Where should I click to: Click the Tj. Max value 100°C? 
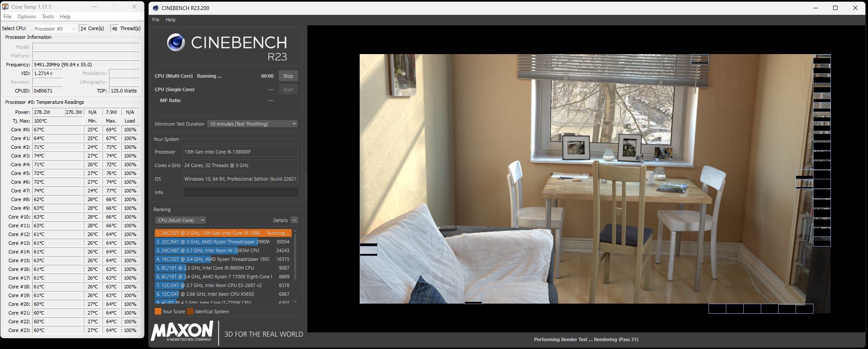coord(58,121)
